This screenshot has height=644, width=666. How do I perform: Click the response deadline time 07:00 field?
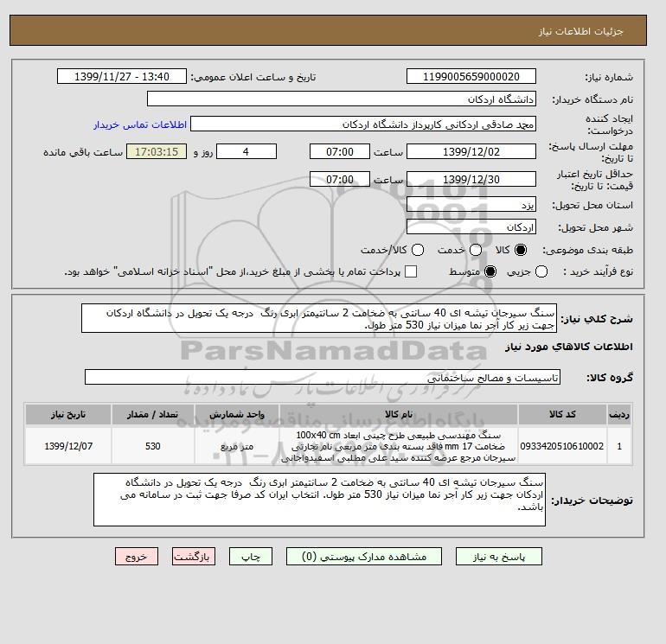340,151
